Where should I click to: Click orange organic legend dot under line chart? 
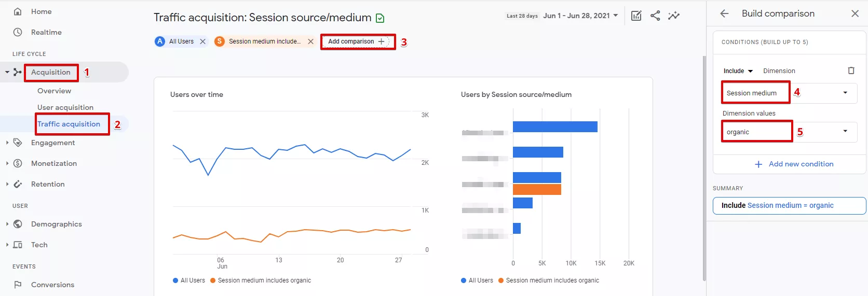[x=213, y=280]
